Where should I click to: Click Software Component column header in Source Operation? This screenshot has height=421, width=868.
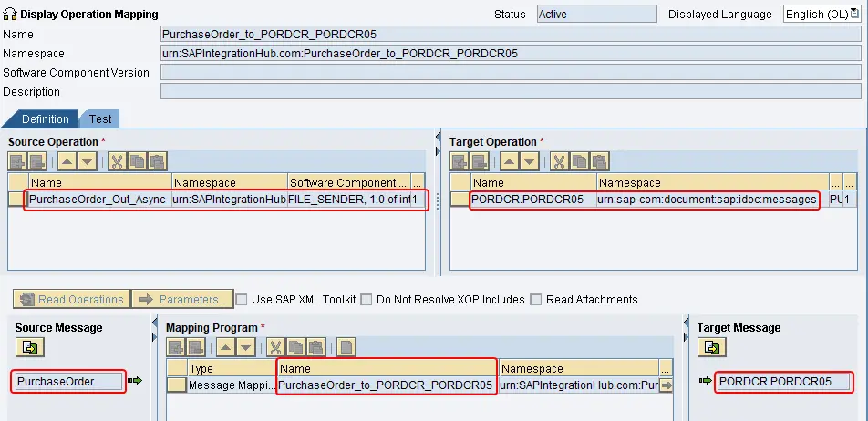348,182
